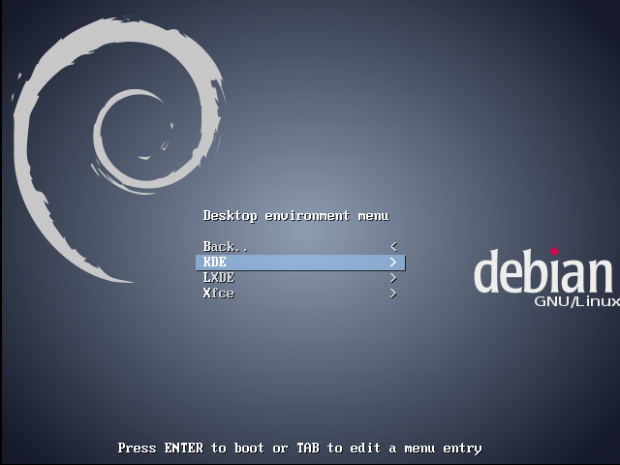Viewport: 620px width, 465px height.
Task: Click the 'Desktop environment menu' title text
Action: click(x=296, y=216)
